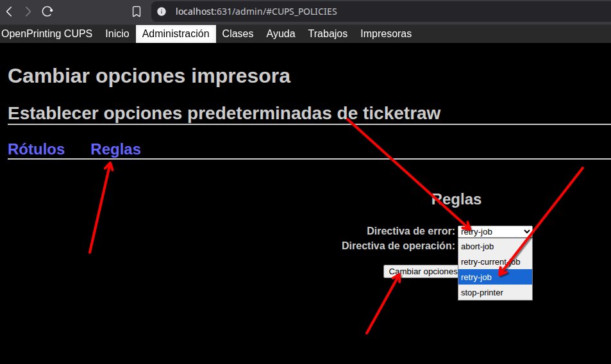The image size is (611, 364).
Task: Select the Administración tab
Action: (176, 33)
